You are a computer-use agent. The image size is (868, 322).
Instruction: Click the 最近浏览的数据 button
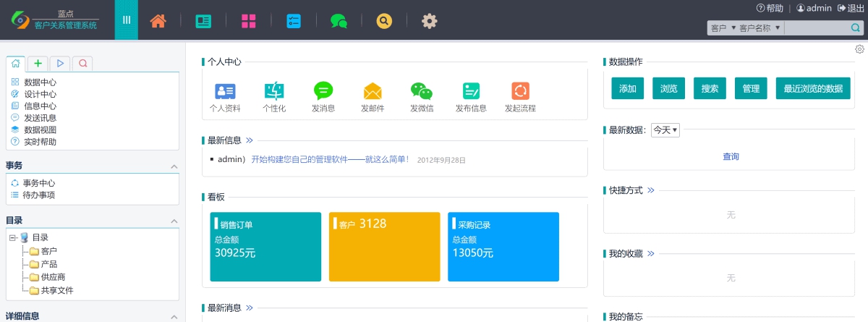pos(813,88)
